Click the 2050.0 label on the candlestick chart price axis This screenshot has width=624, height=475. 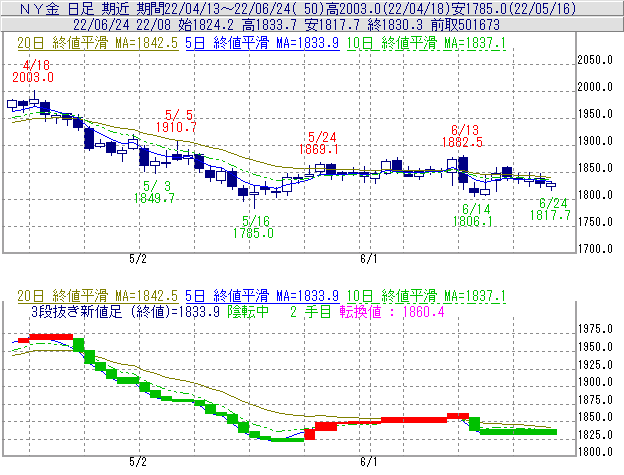click(595, 60)
